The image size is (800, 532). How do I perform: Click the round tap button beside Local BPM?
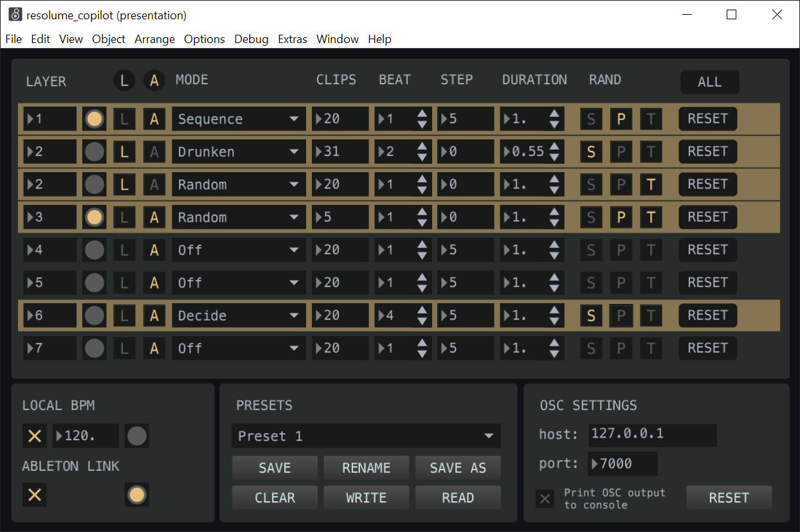tap(137, 436)
